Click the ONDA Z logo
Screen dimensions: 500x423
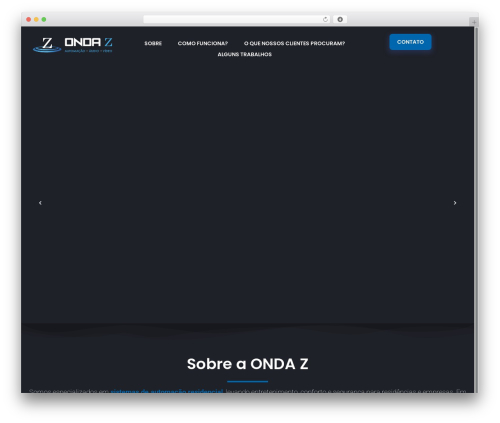click(73, 45)
